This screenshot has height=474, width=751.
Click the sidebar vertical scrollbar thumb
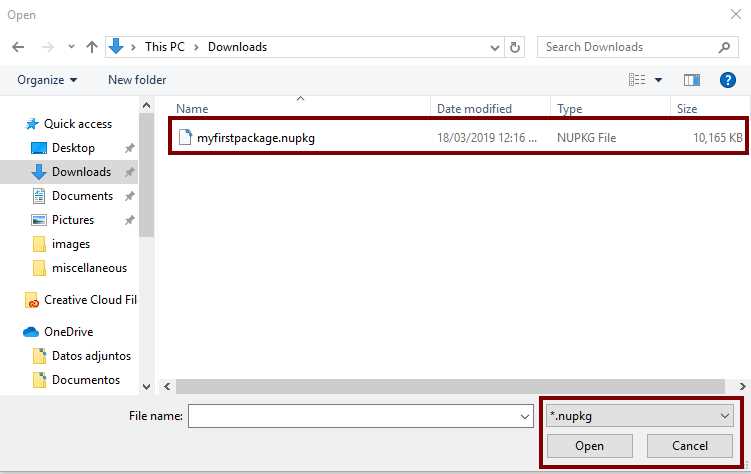147,175
